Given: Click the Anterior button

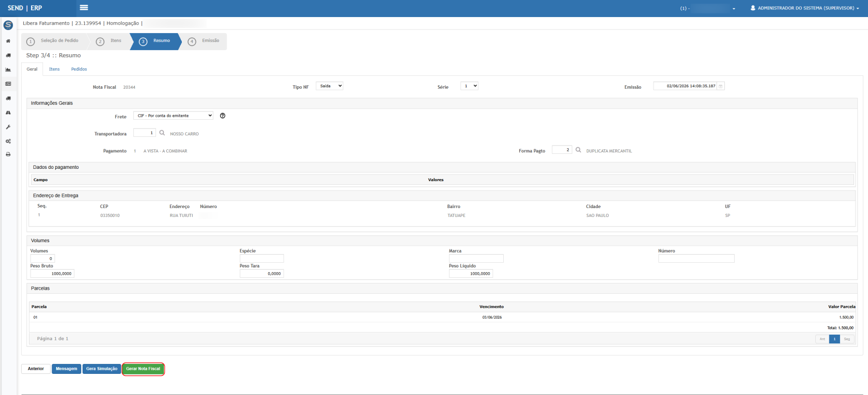Looking at the screenshot, I should pos(36,369).
